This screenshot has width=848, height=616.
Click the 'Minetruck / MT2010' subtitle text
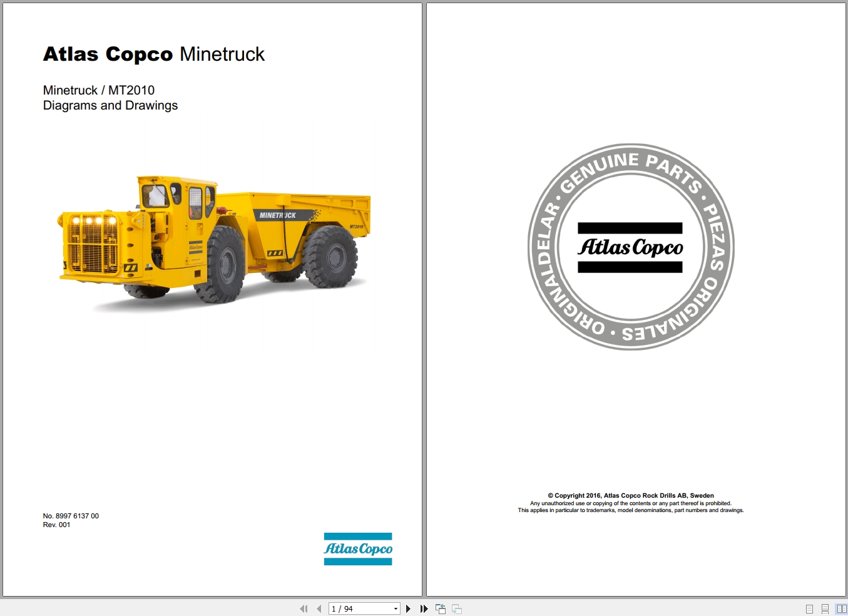[x=98, y=90]
